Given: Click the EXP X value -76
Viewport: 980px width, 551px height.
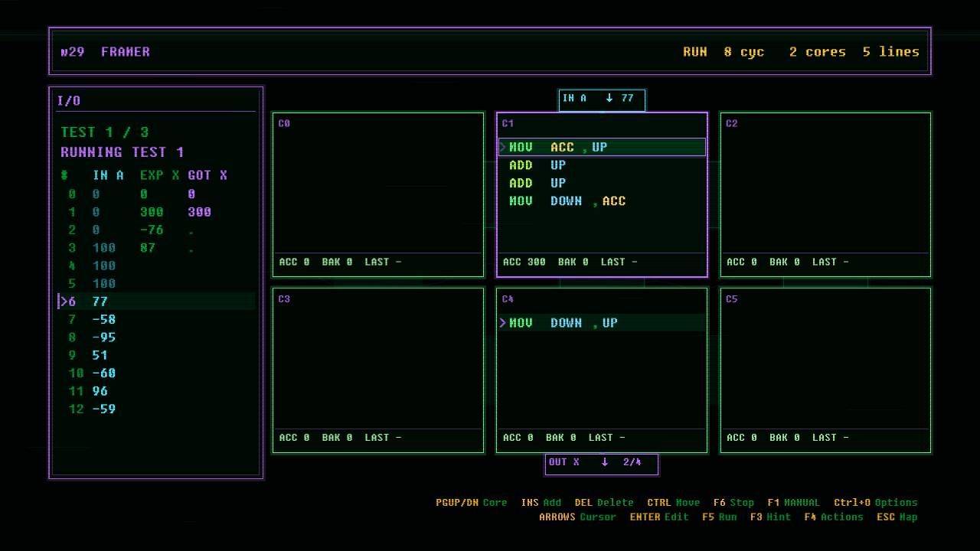Looking at the screenshot, I should click(152, 230).
